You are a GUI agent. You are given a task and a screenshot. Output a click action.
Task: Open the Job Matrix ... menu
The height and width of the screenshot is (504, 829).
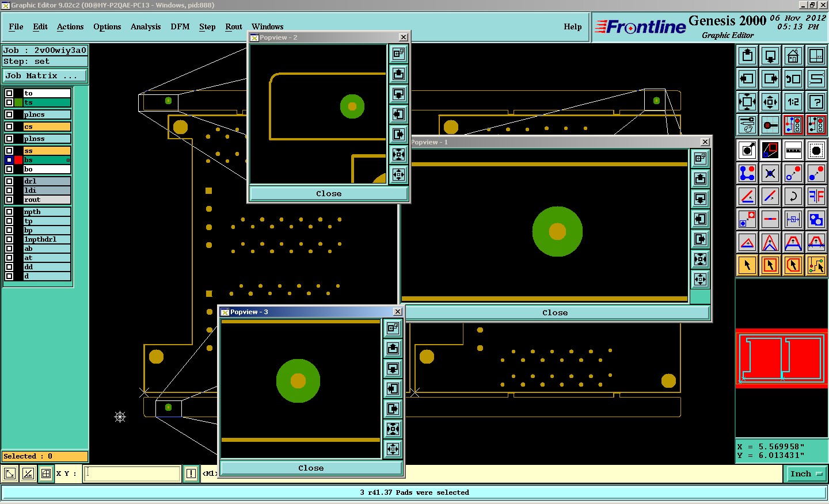click(x=45, y=75)
